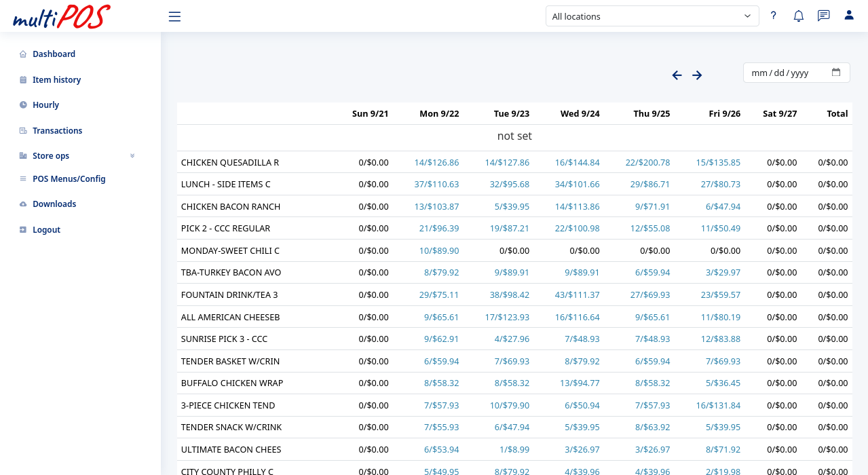868x475 pixels.
Task: Click the multiPOS logo
Action: point(61,16)
